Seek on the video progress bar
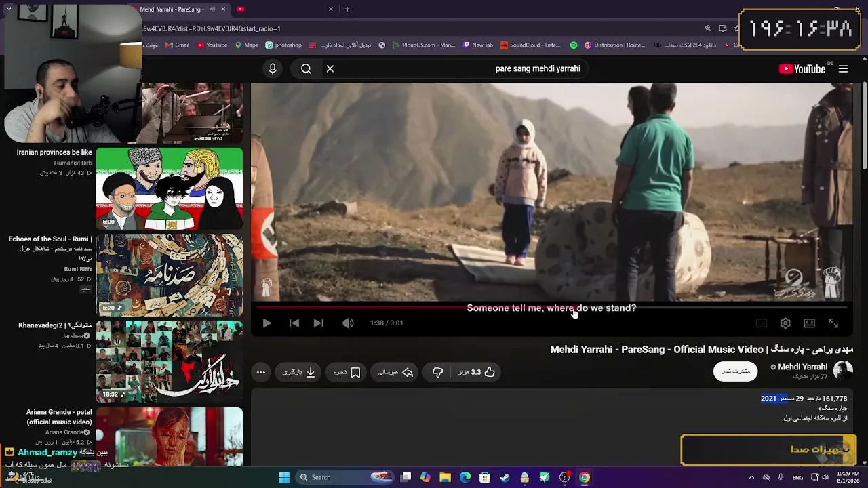 tap(552, 307)
